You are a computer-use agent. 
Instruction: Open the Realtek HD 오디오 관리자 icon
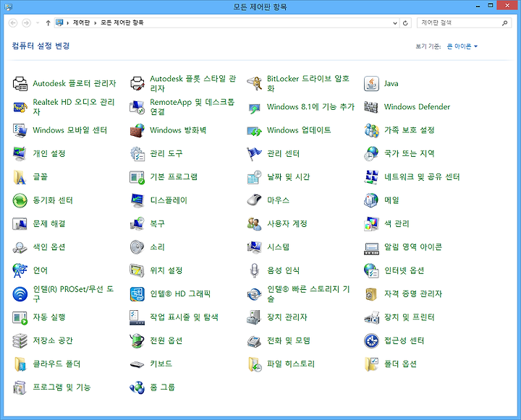[x=20, y=107]
